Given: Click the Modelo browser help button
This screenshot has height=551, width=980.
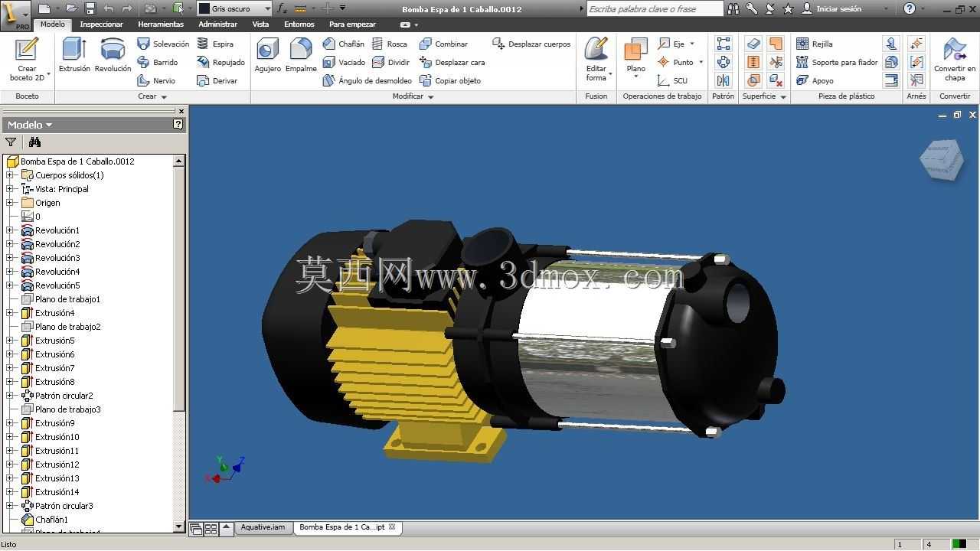Looking at the screenshot, I should [178, 124].
